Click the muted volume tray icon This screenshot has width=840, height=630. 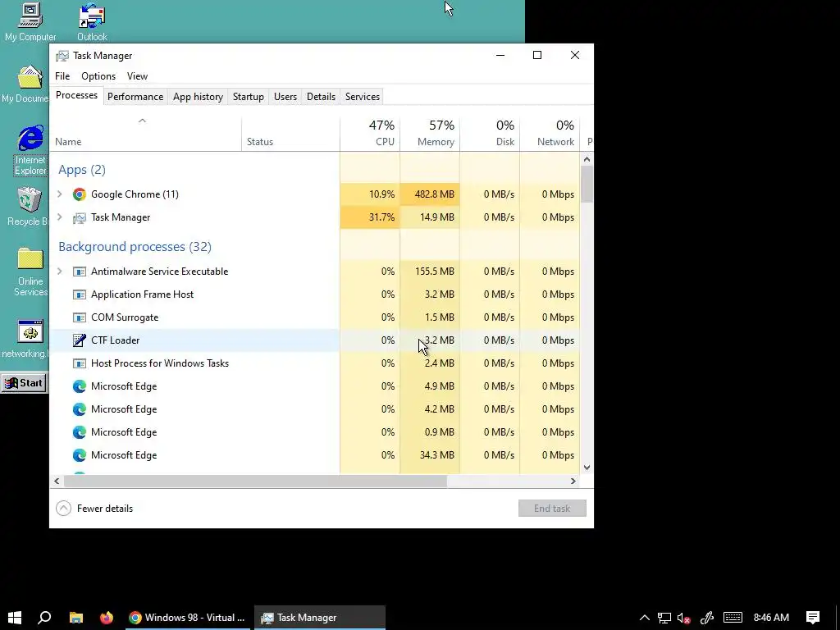tap(683, 618)
